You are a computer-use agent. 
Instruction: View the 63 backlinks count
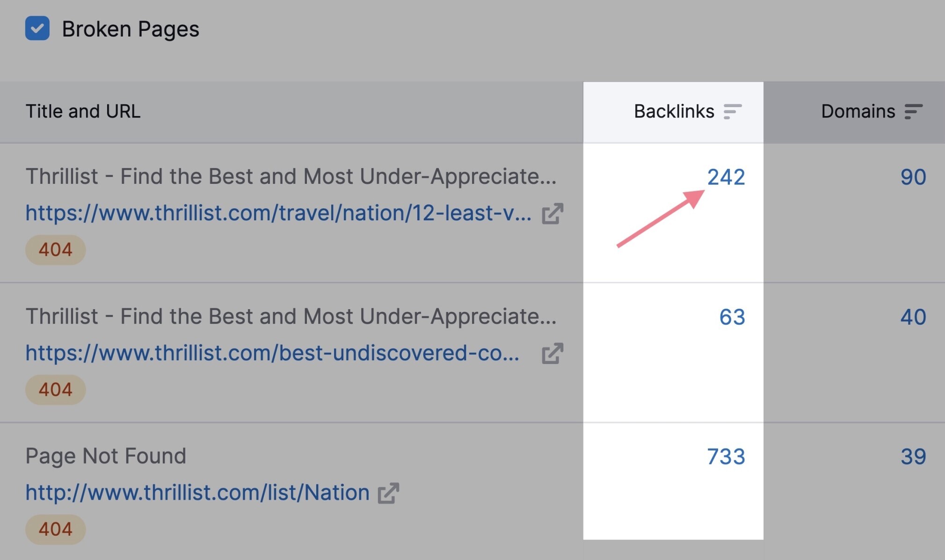(x=732, y=317)
